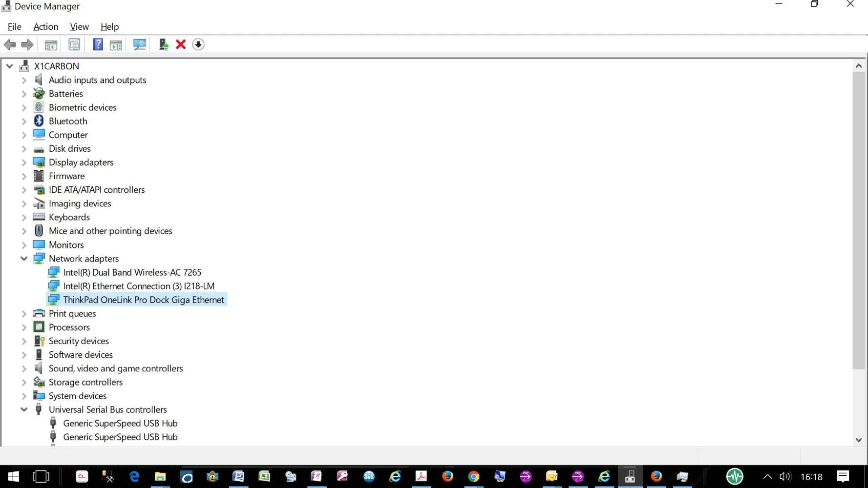Click the Back arrow toolbar icon

(10, 44)
